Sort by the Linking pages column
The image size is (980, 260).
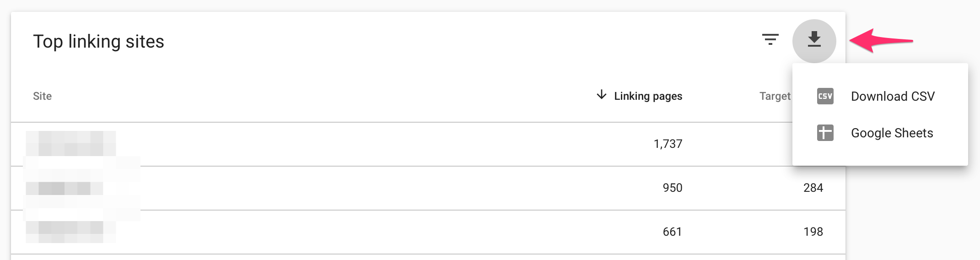click(x=648, y=96)
